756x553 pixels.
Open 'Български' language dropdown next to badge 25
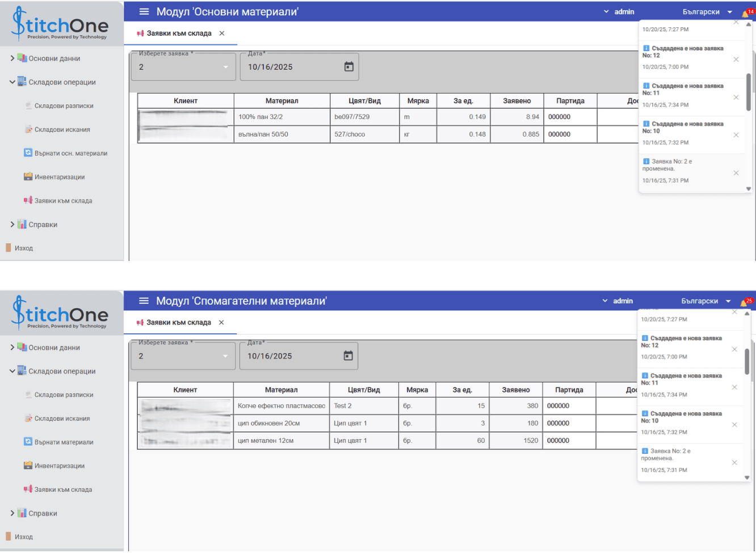coord(706,301)
